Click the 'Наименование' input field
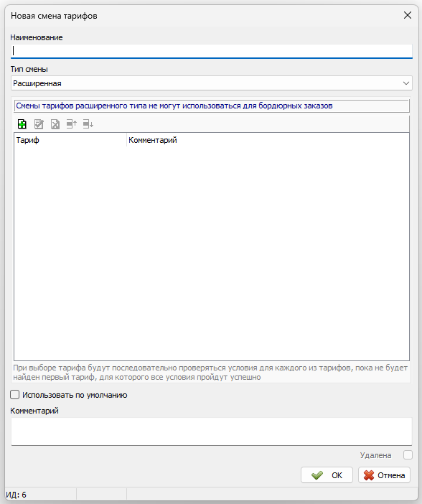Viewport: 422px width, 504px height. point(212,51)
